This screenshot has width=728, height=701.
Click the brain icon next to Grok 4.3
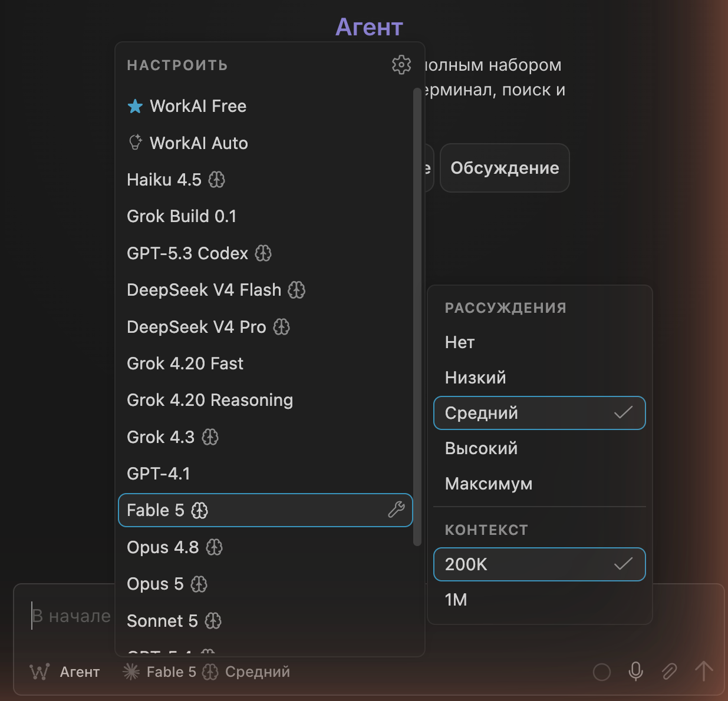tap(210, 437)
